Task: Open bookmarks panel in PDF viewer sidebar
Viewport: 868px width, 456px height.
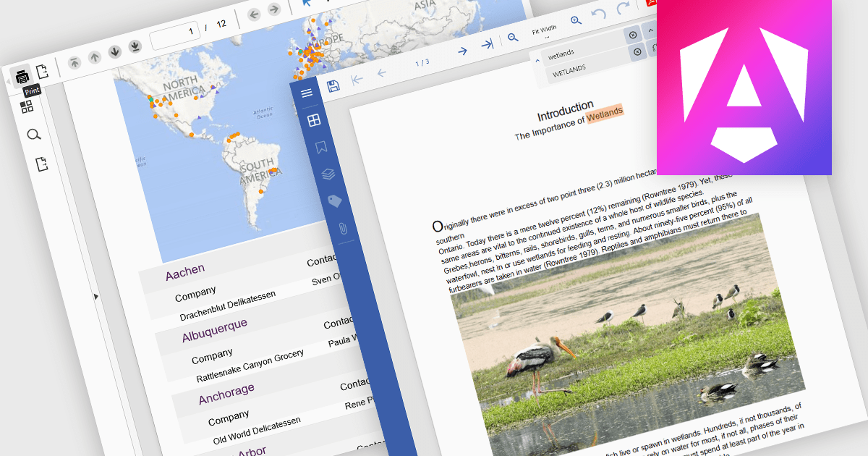Action: pyautogui.click(x=321, y=148)
